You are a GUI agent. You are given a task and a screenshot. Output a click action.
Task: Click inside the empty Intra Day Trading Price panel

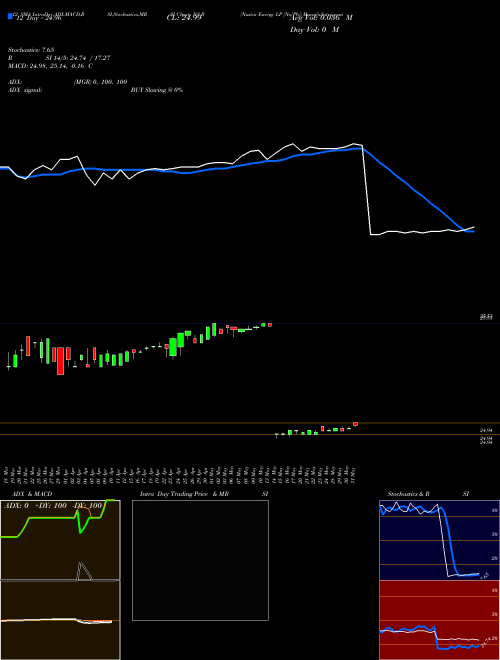point(200,560)
